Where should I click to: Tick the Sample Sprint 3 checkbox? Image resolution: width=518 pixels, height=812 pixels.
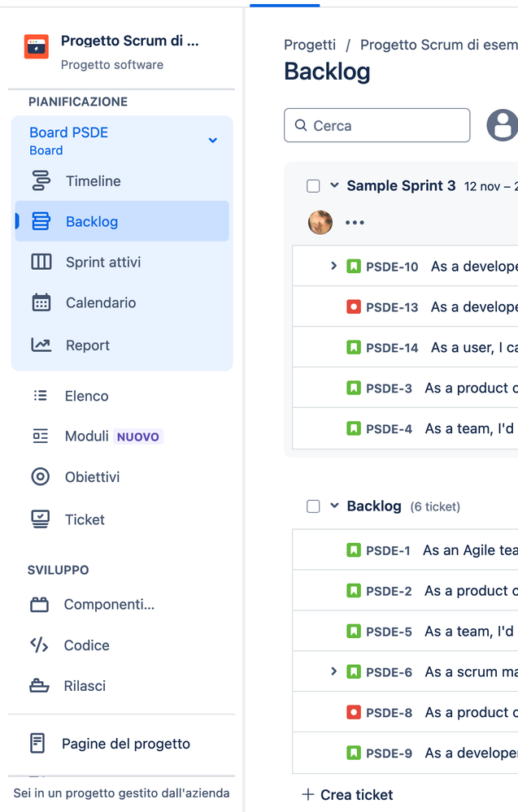pos(313,186)
